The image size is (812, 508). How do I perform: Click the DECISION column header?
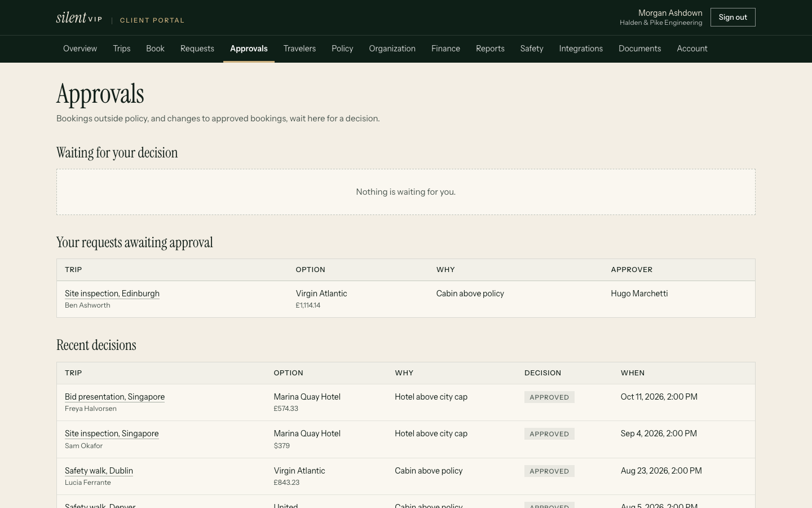(542, 373)
